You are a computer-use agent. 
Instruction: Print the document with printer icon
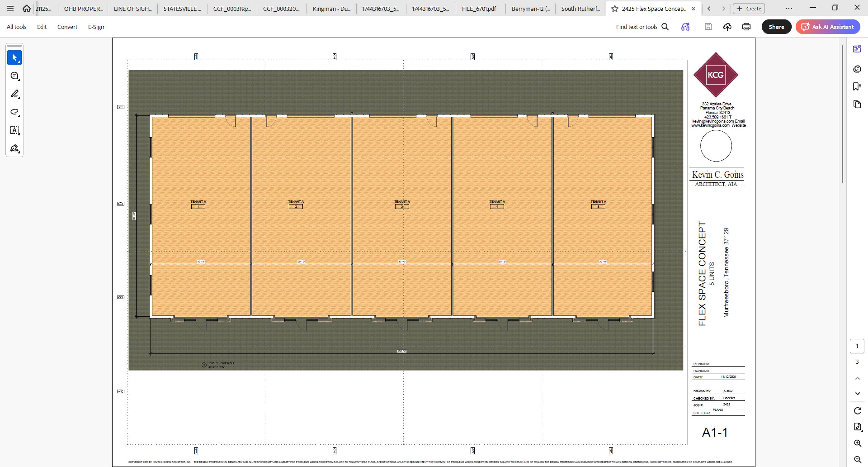[746, 27]
